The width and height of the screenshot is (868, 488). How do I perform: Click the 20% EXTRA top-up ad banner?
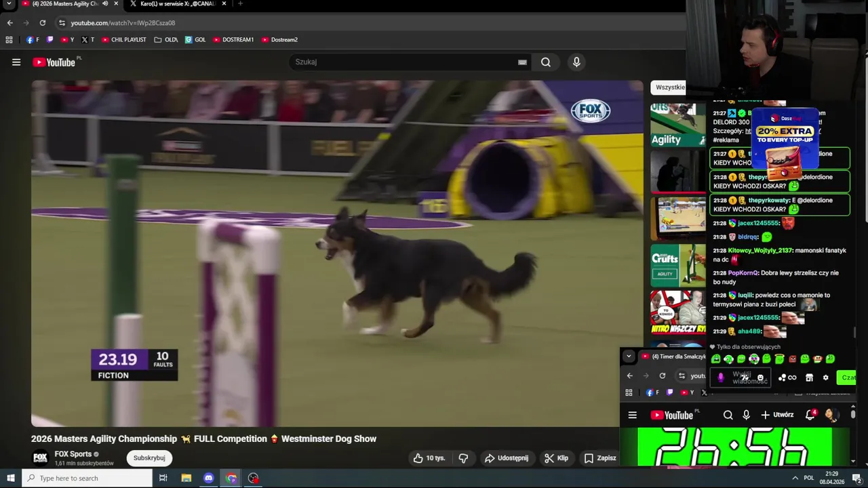point(785,144)
